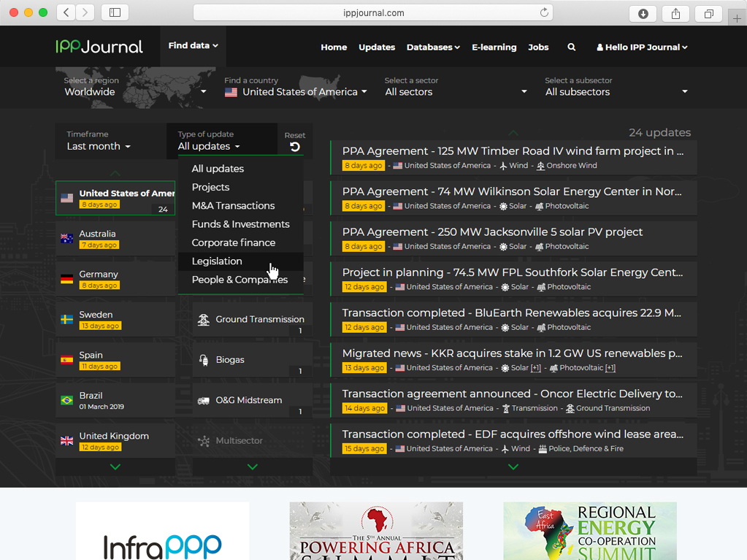The image size is (747, 560).
Task: Open the Updates navigation link
Action: pos(377,47)
